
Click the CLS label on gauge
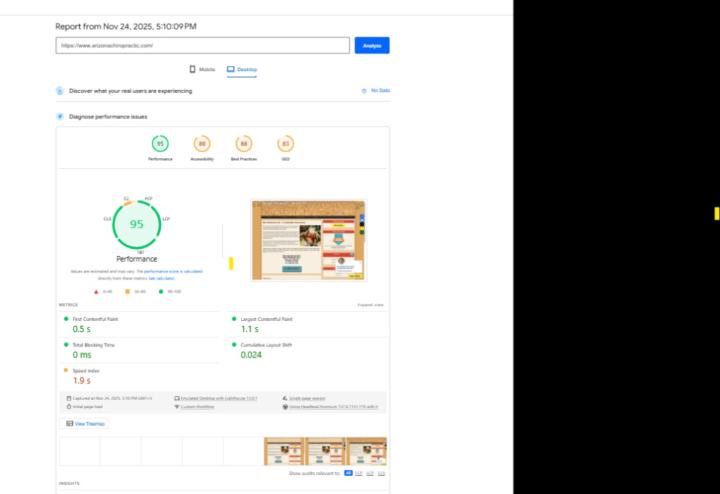[107, 219]
